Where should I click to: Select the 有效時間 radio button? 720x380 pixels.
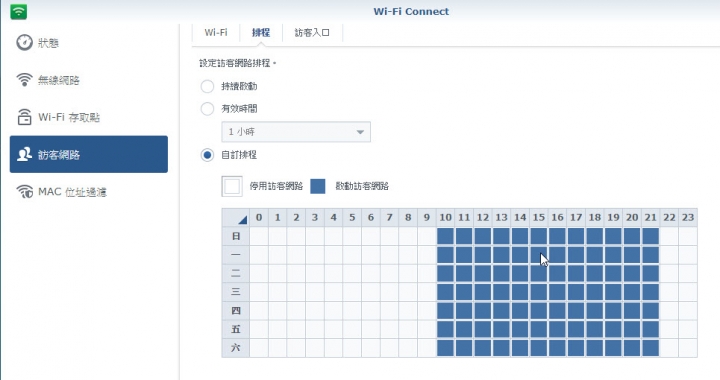tap(207, 109)
